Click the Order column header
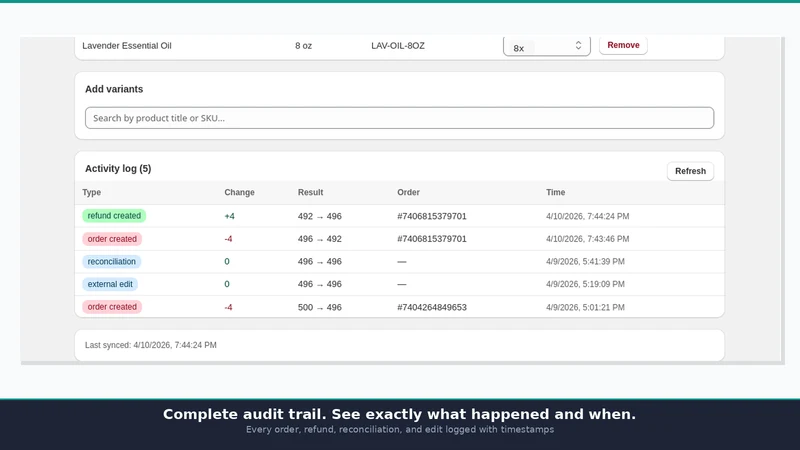Viewport: 800px width, 450px height. pos(408,192)
